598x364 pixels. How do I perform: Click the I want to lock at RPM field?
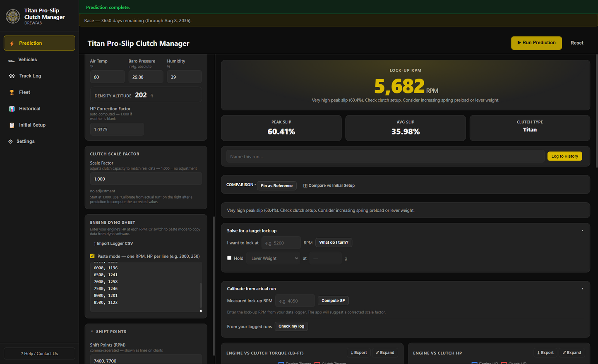[x=281, y=243]
